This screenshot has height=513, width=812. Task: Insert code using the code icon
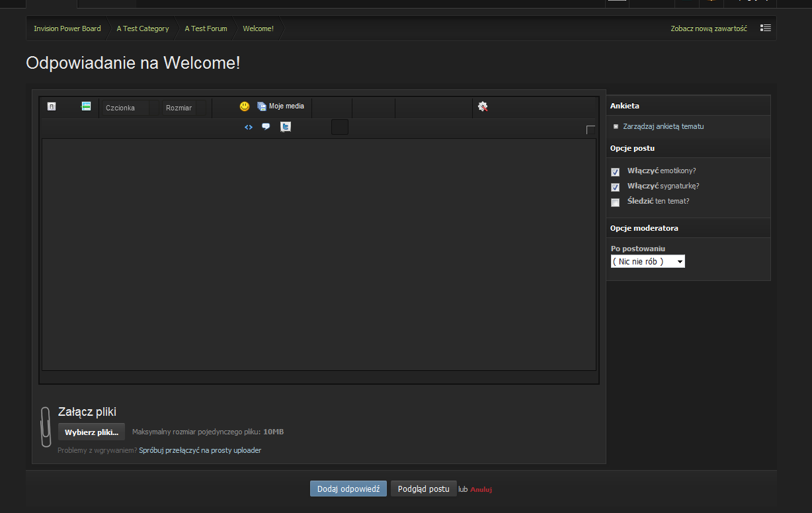[249, 127]
